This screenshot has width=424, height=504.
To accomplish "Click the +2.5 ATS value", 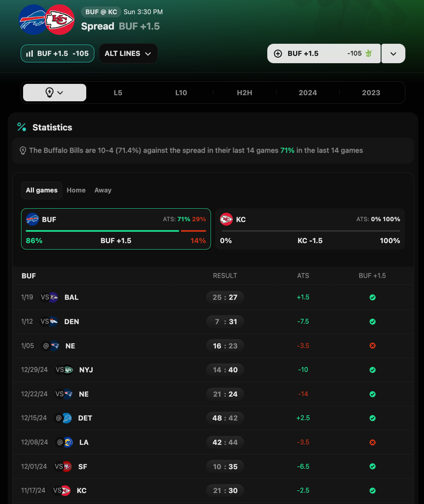I will (x=303, y=418).
